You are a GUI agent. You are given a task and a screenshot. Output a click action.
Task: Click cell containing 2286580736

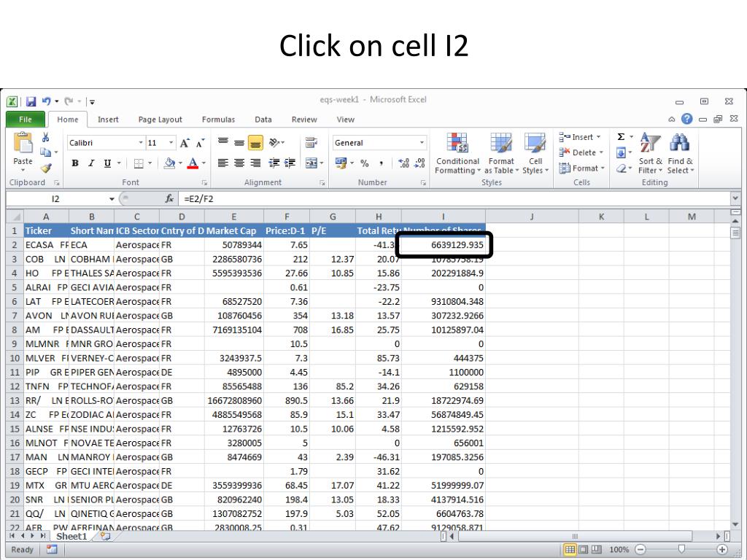tap(234, 259)
